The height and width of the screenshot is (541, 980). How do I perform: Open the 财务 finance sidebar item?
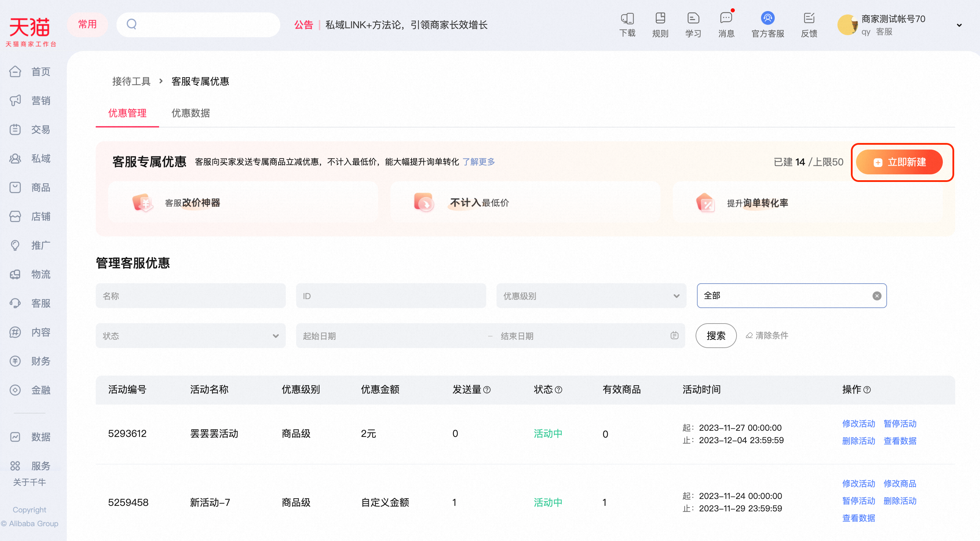tap(30, 361)
